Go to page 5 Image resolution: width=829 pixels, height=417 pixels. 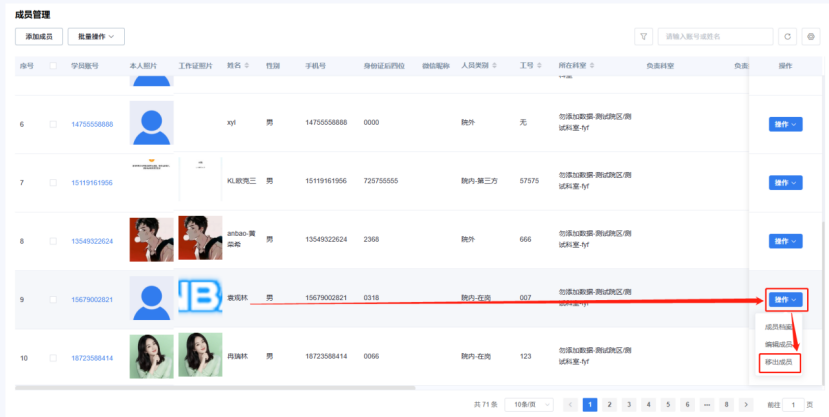point(668,405)
